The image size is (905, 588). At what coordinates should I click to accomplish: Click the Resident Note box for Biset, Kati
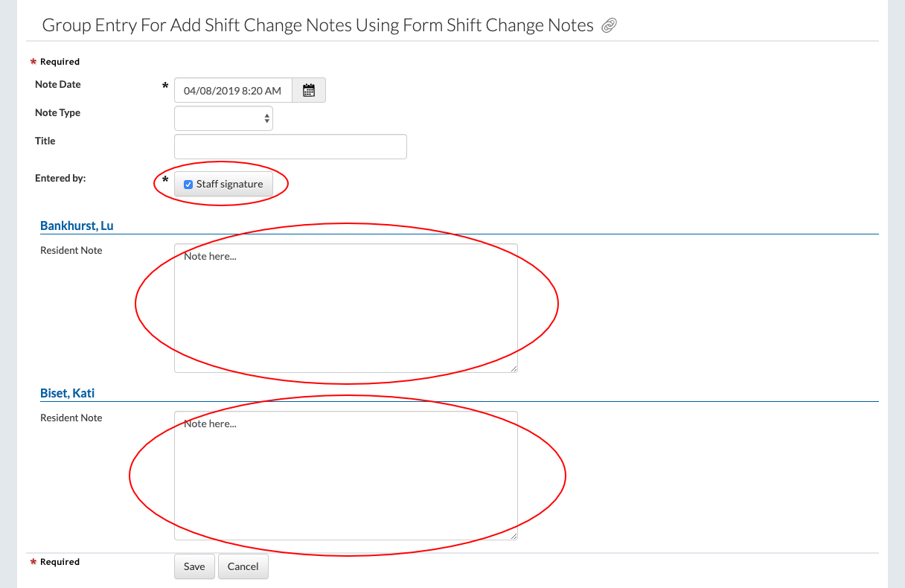345,475
